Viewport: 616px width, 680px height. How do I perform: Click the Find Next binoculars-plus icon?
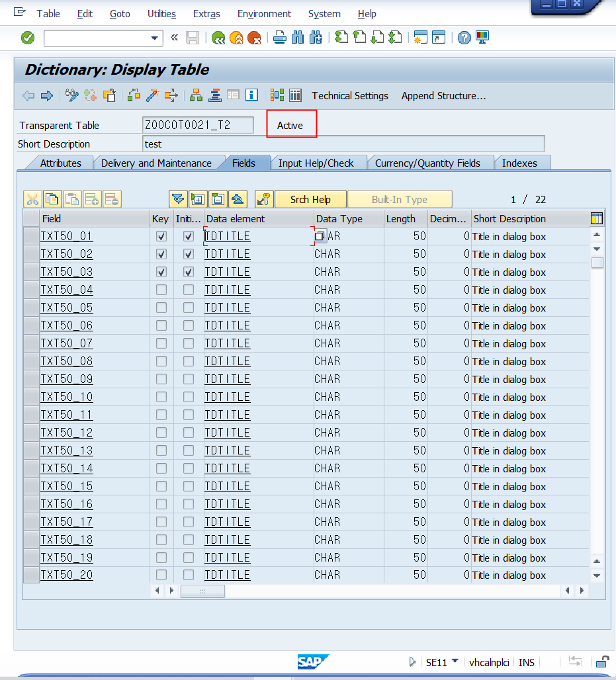tap(316, 38)
